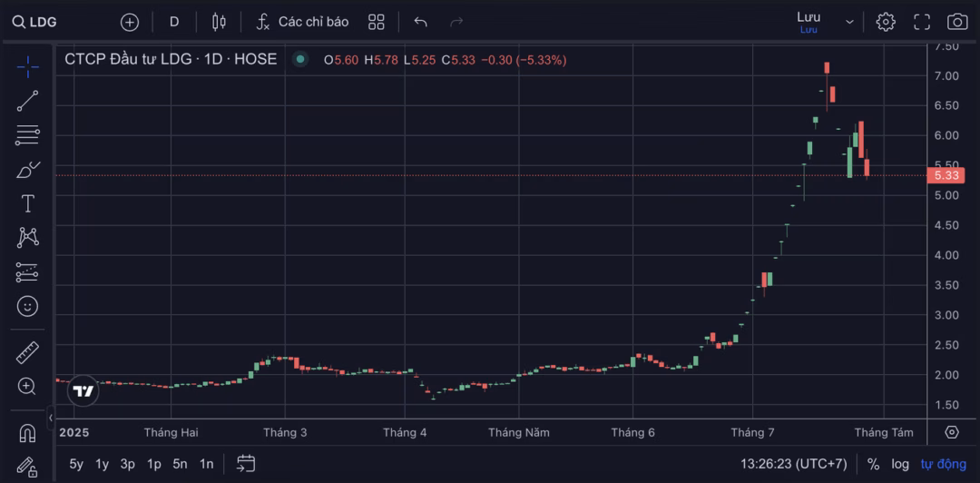Viewport: 980px width, 483px height.
Task: Toggle percent scale on price axis
Action: pyautogui.click(x=873, y=464)
